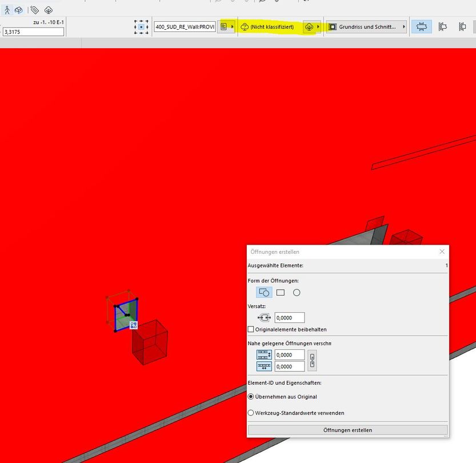Expand the classification button arrow
Screen dimensions: 476x463
pos(318,27)
